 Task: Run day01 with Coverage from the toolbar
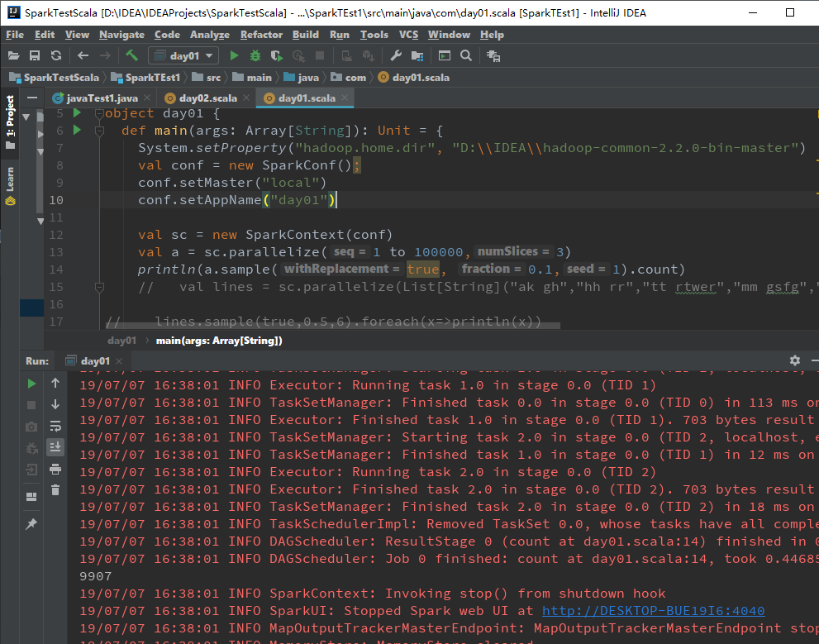[277, 56]
